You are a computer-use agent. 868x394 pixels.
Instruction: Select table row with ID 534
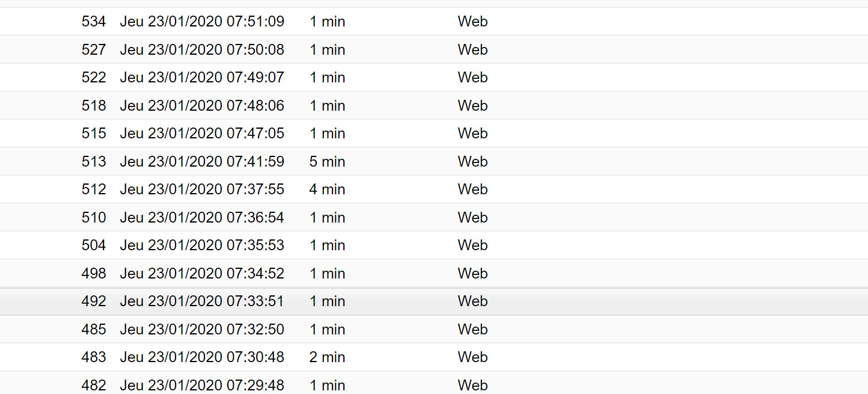tap(434, 22)
